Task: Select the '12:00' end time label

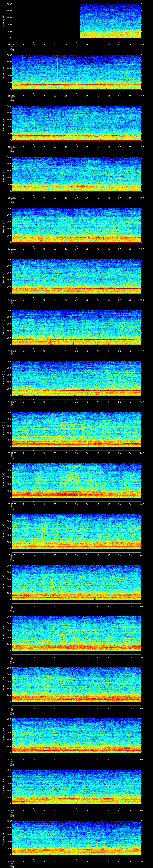Action: click(141, 402)
